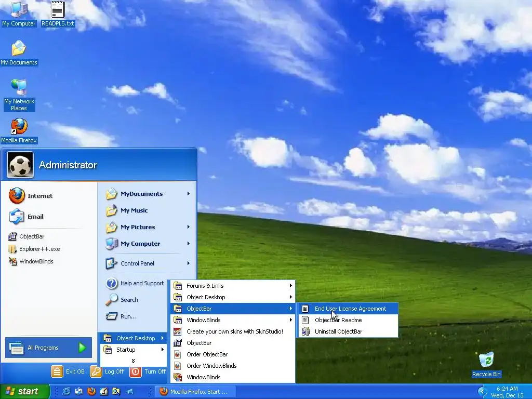532x399 pixels.
Task: Click Exit OB button
Action: coord(68,371)
